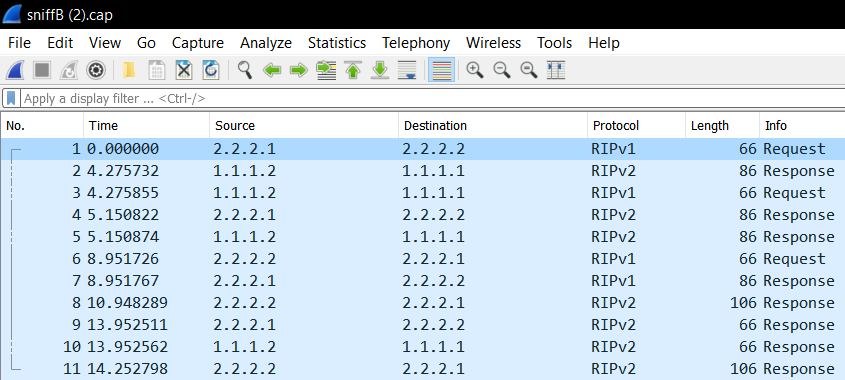The width and height of the screenshot is (845, 380).
Task: Open the Go menu
Action: (146, 43)
